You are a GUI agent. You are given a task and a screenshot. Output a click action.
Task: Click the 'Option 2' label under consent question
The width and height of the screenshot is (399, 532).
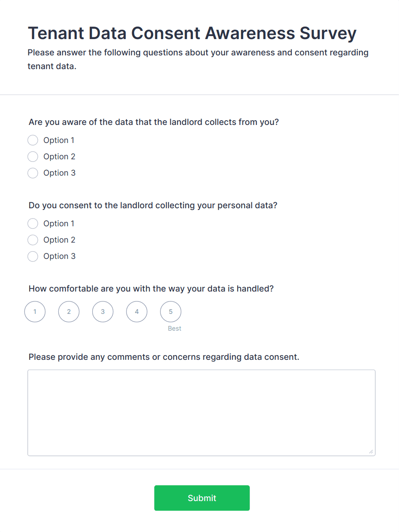coord(59,240)
